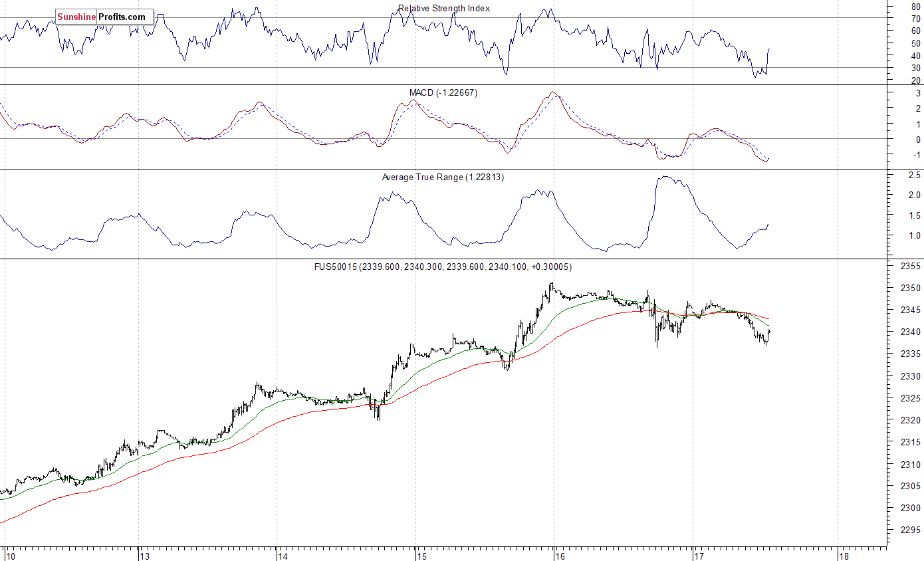Click the date label 13 on time axis

(x=145, y=555)
